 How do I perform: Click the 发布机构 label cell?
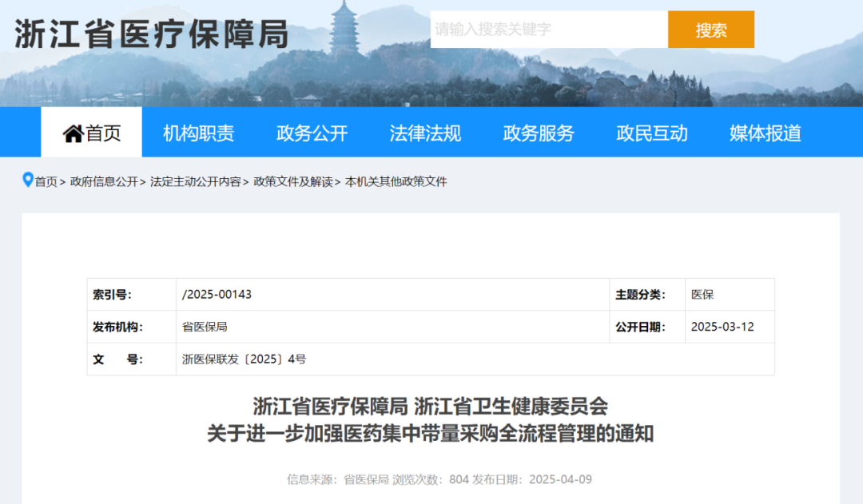pyautogui.click(x=132, y=327)
